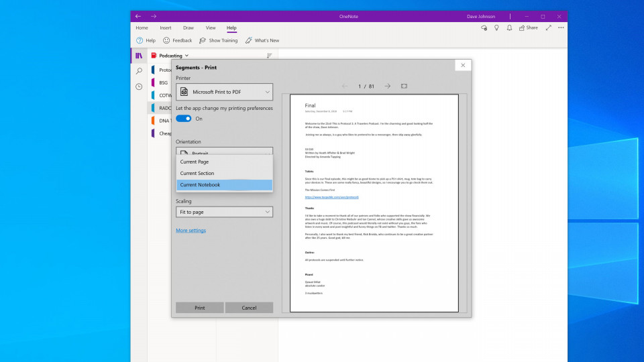Image resolution: width=644 pixels, height=362 pixels.
Task: Go to next preview page arrow
Action: pyautogui.click(x=387, y=86)
